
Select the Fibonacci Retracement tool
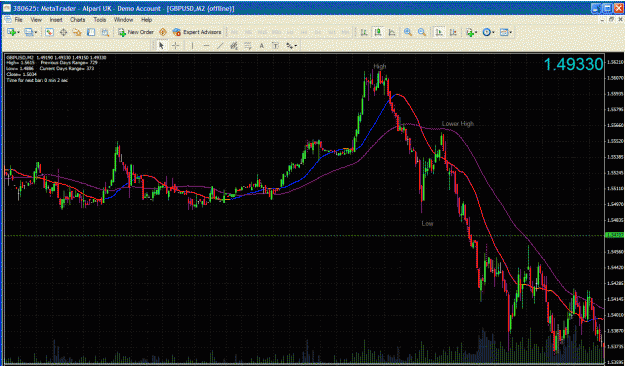(248, 46)
